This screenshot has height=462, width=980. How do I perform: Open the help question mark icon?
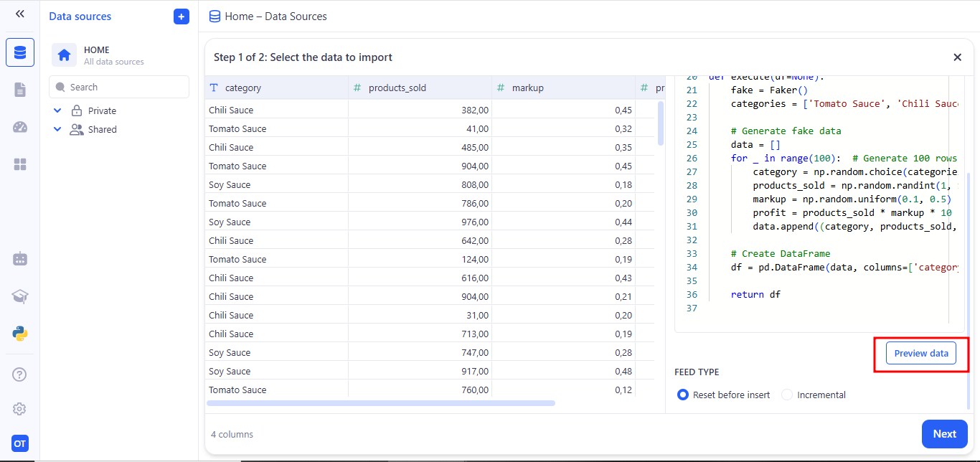pos(19,374)
